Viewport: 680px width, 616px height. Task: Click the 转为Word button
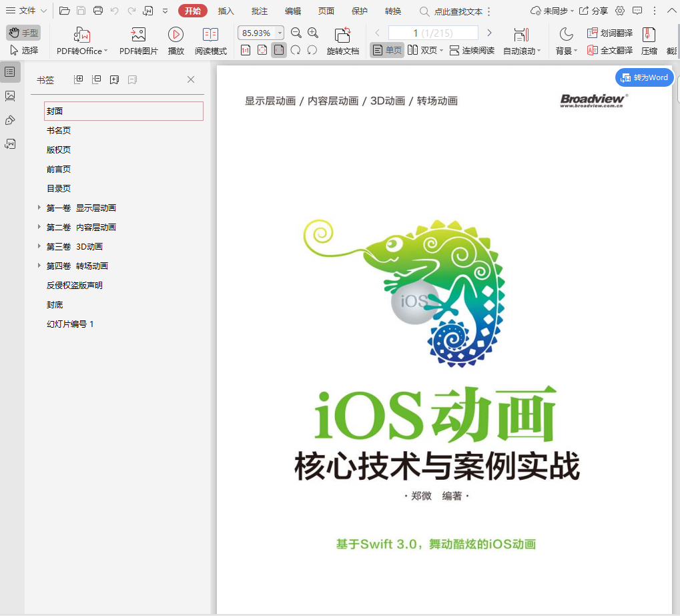[x=644, y=77]
